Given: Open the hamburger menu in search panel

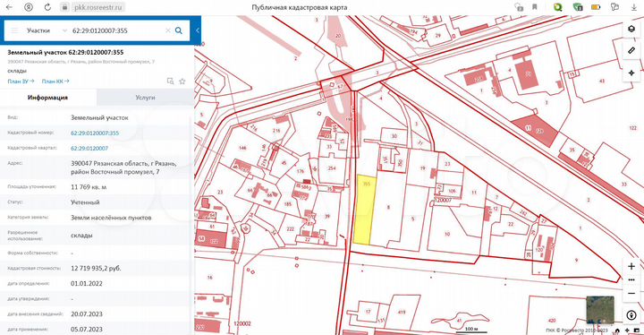Looking at the screenshot, I should [14, 30].
